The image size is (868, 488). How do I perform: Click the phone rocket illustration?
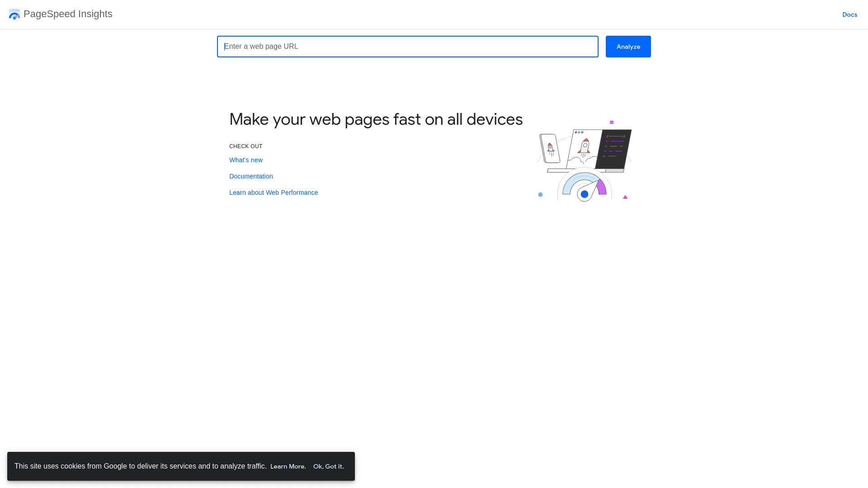coord(550,148)
